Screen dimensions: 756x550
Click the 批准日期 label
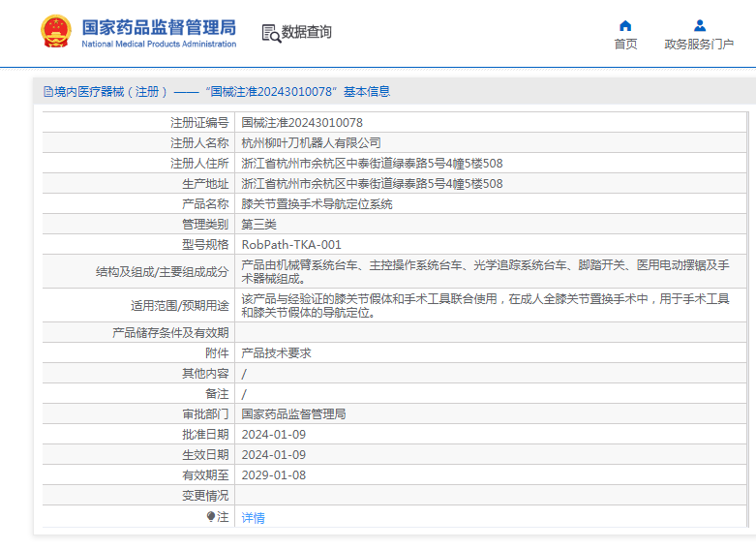pos(205,434)
